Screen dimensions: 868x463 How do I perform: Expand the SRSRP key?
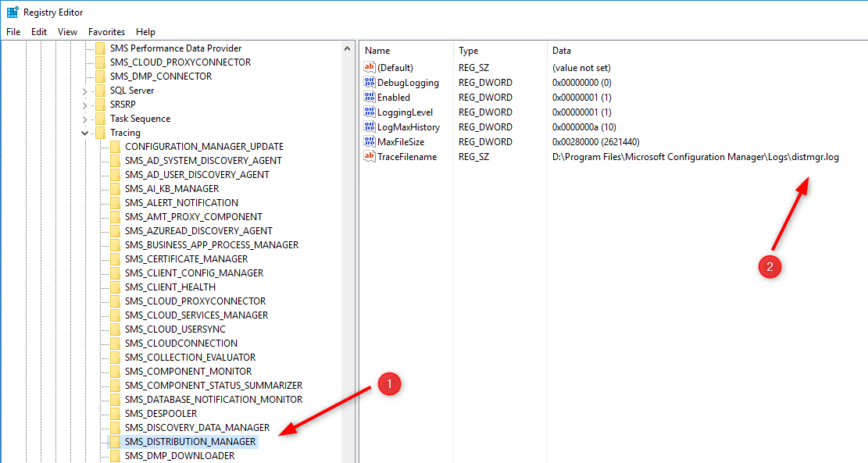coord(84,105)
